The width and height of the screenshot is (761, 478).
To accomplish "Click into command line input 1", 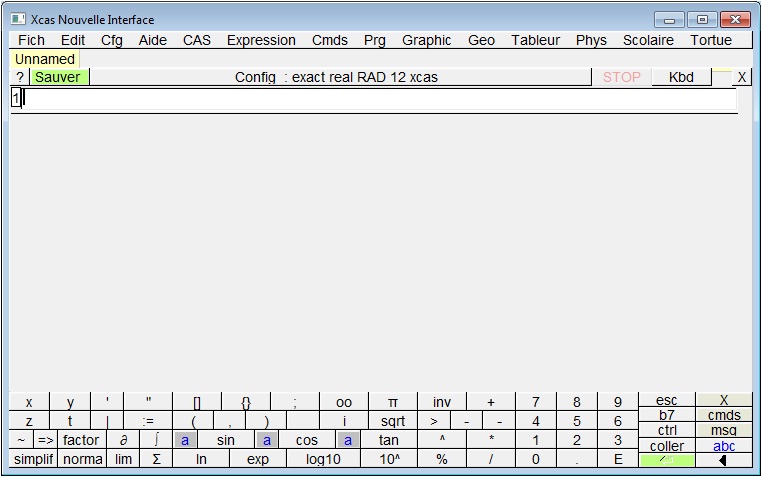I will click(x=380, y=98).
